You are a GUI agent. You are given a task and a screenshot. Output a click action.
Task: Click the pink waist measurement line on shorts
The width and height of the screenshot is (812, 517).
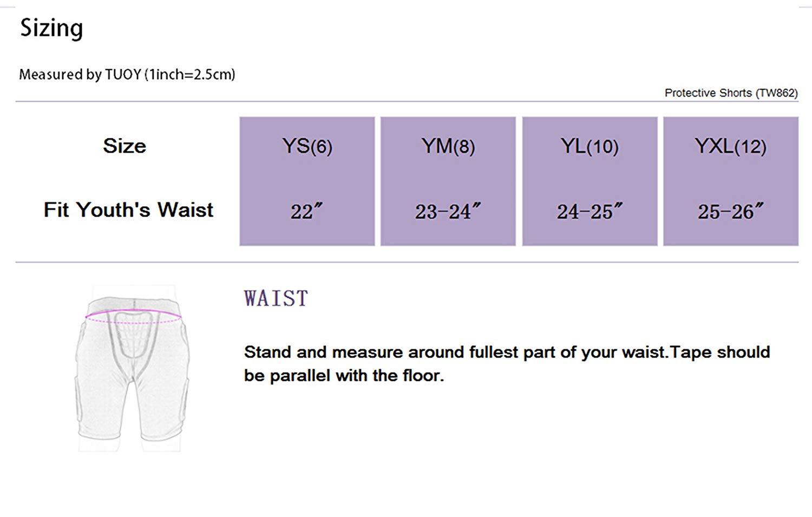pyautogui.click(x=133, y=317)
